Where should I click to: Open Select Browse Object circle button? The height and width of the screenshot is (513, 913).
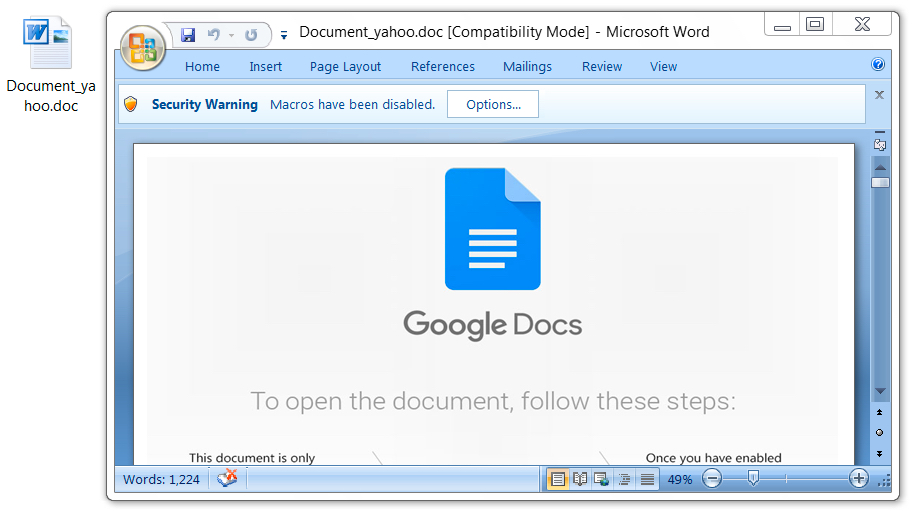click(x=879, y=433)
